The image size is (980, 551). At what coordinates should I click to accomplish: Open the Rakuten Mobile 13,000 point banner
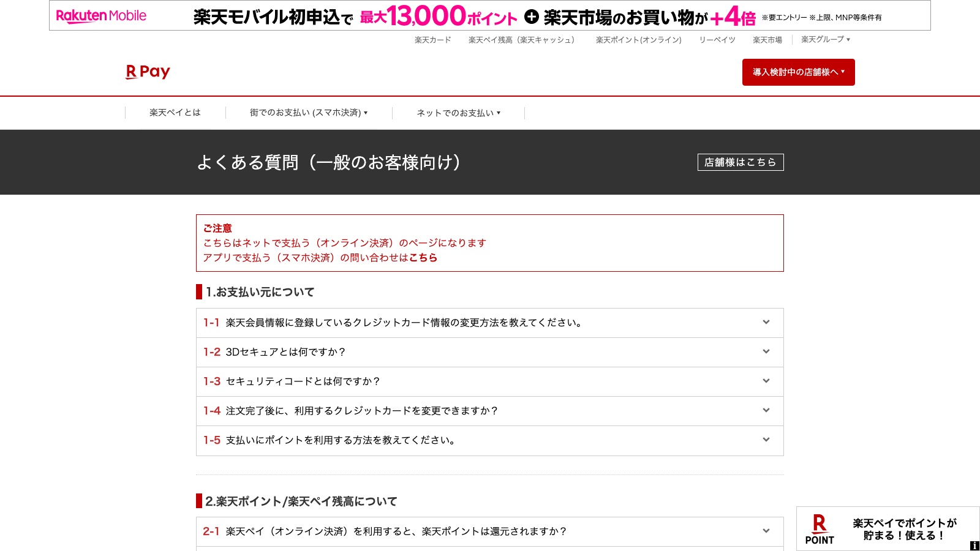489,15
